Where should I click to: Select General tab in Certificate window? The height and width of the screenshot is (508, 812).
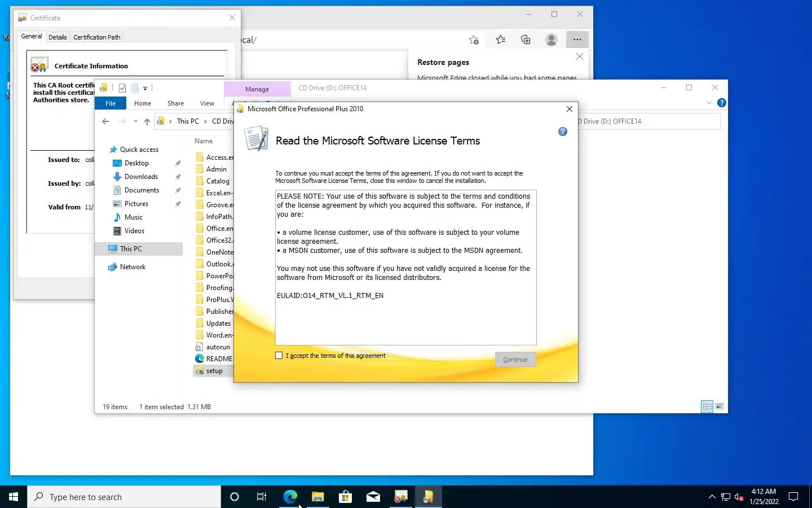click(x=32, y=36)
